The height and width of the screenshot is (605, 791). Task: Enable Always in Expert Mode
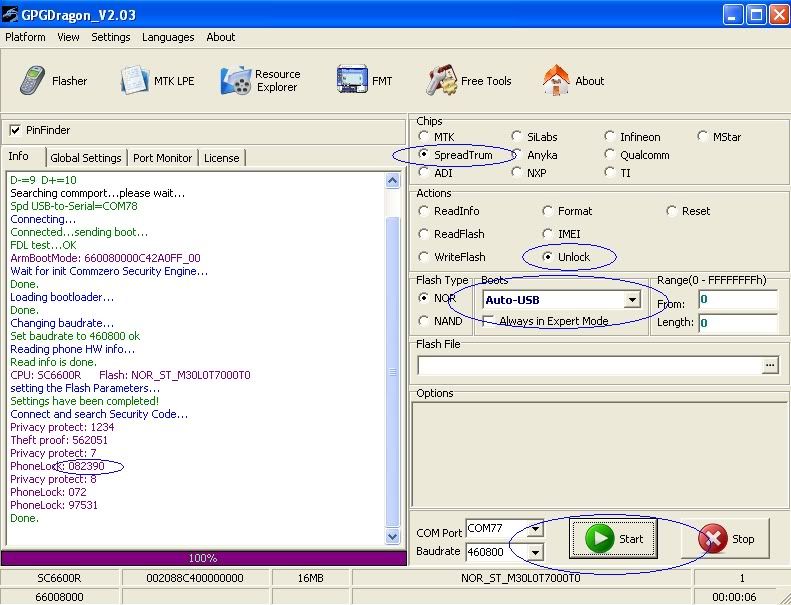[488, 321]
